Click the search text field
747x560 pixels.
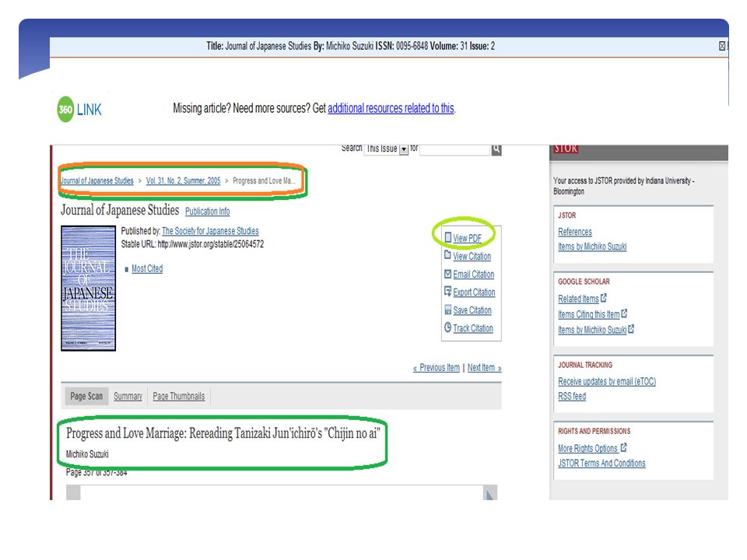[x=455, y=149]
